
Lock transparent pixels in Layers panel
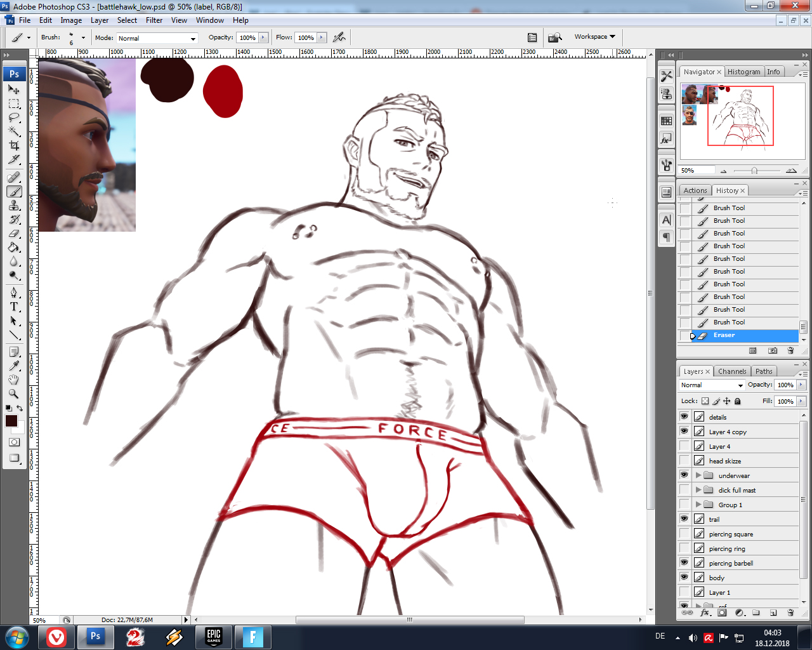(x=705, y=401)
